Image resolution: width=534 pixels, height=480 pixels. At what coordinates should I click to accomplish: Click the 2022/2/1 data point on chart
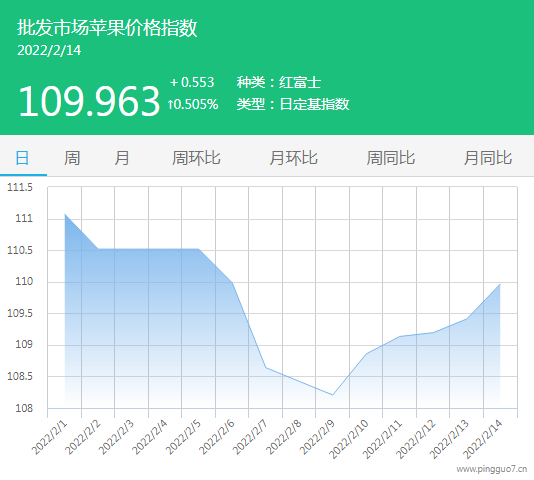pos(65,214)
